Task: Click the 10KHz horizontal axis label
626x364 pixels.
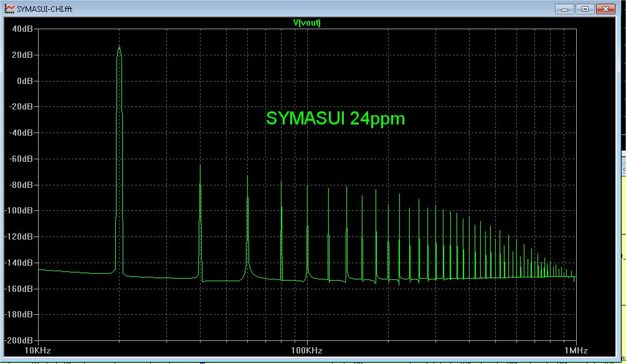Action: [x=37, y=350]
